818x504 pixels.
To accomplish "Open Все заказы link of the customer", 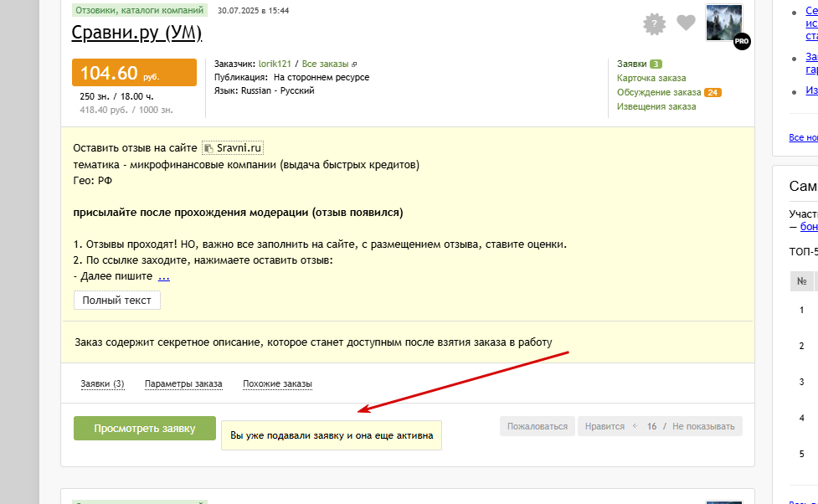I will [x=325, y=64].
